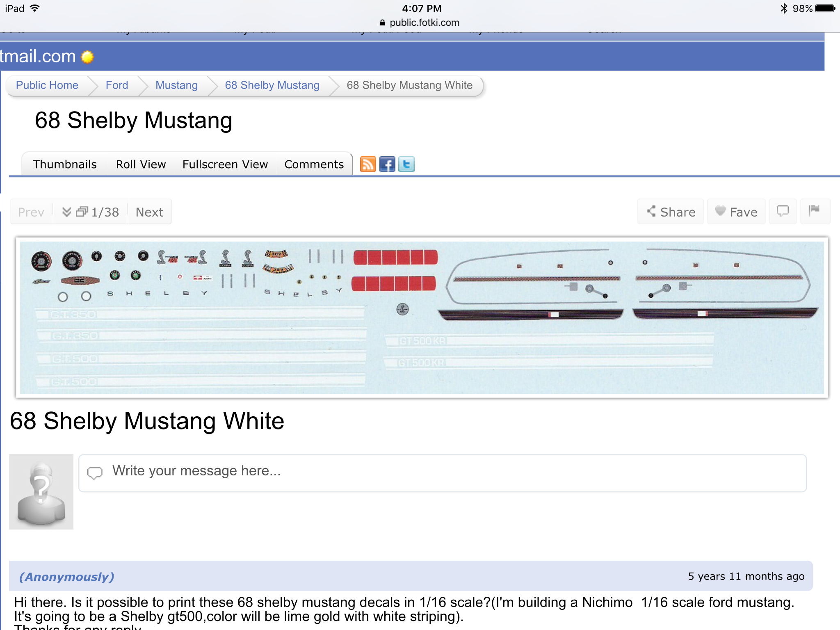Click the Next photo button
Image resolution: width=840 pixels, height=630 pixels.
pyautogui.click(x=149, y=212)
